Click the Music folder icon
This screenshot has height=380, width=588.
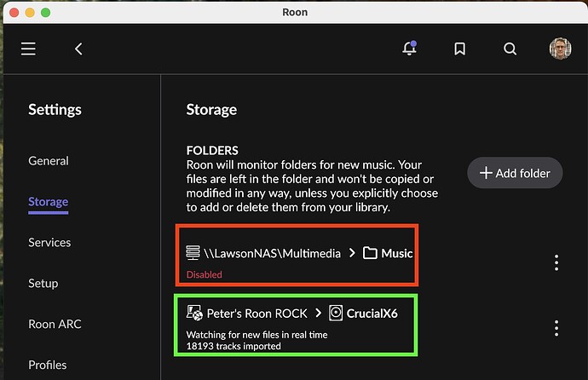(x=370, y=253)
